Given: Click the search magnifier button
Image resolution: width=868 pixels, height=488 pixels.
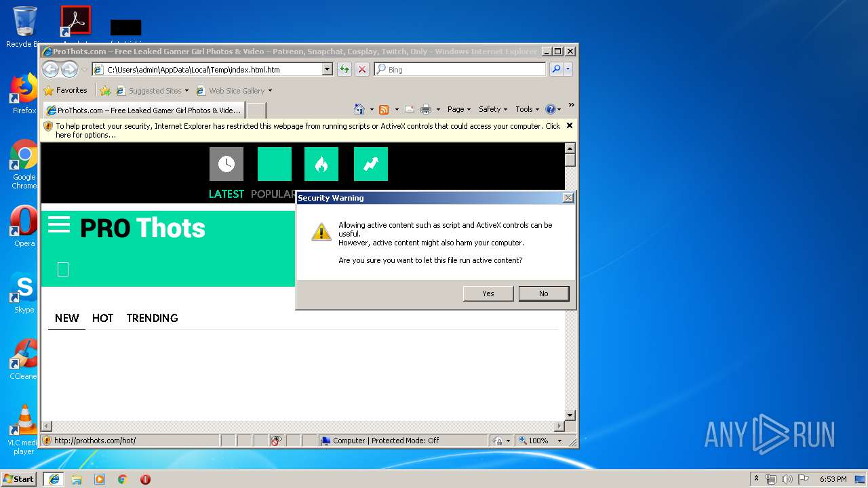Looking at the screenshot, I should coord(556,69).
